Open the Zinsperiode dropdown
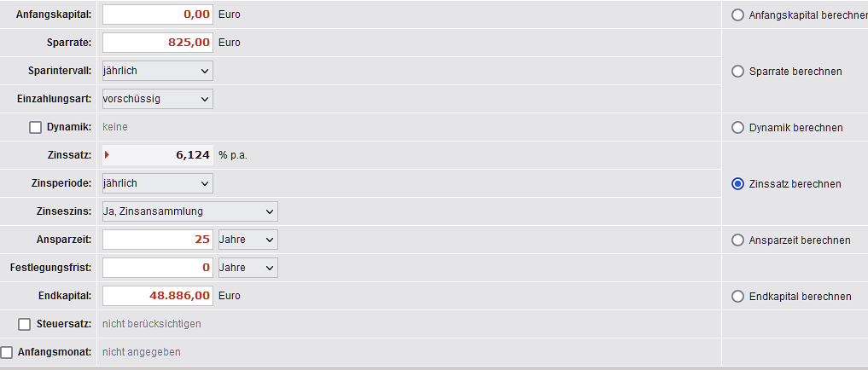Image resolution: width=868 pixels, height=370 pixels. pos(157,183)
